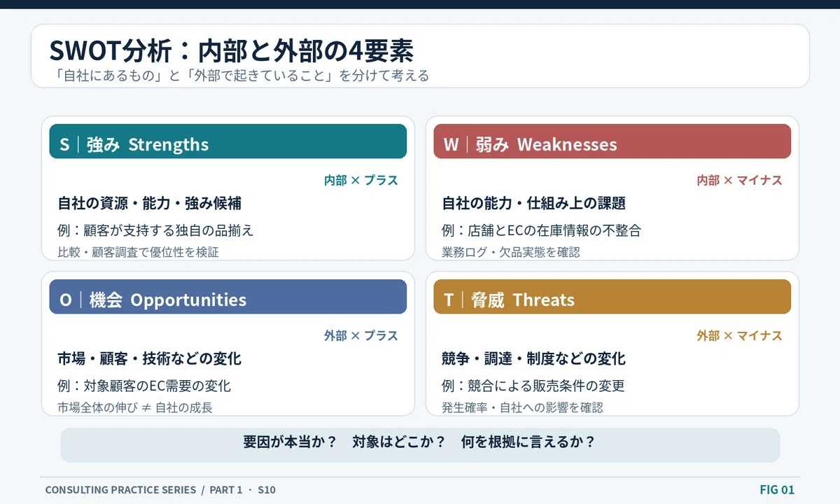Click footer text "CONSULTING PRACTICE SERIES"
The width and height of the screenshot is (840, 504).
click(x=120, y=490)
